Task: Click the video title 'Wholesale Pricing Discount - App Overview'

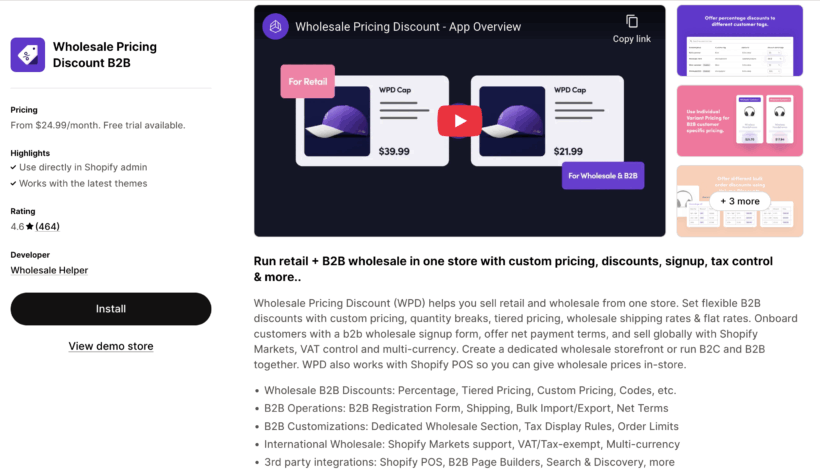Action: (408, 27)
